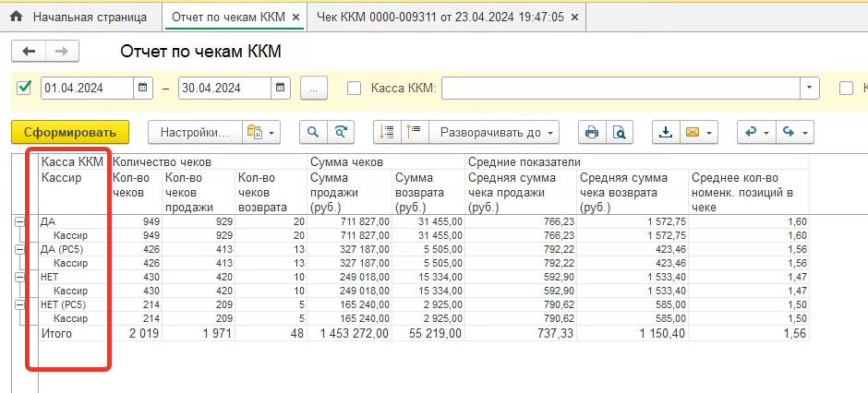The image size is (868, 393).
Task: Open the Касса ККМ dropdown list arrow
Action: point(810,88)
